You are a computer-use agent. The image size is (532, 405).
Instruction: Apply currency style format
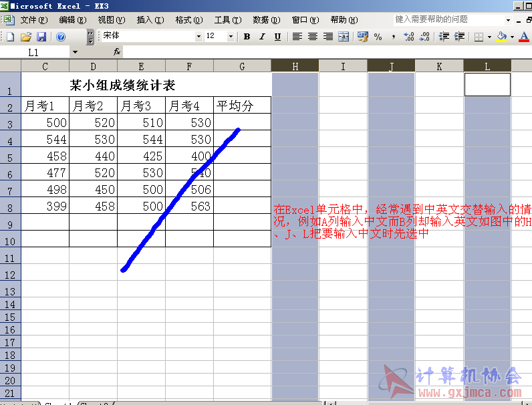[363, 37]
